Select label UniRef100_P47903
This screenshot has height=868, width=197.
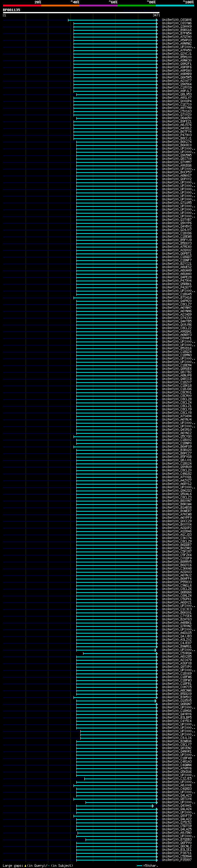176,135
